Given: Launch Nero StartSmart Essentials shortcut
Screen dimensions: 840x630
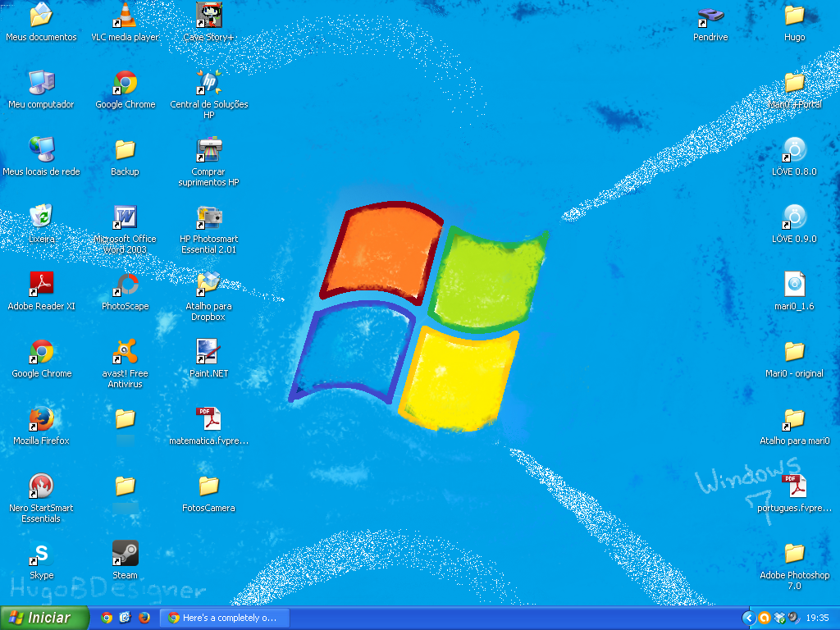Looking at the screenshot, I should (41, 486).
